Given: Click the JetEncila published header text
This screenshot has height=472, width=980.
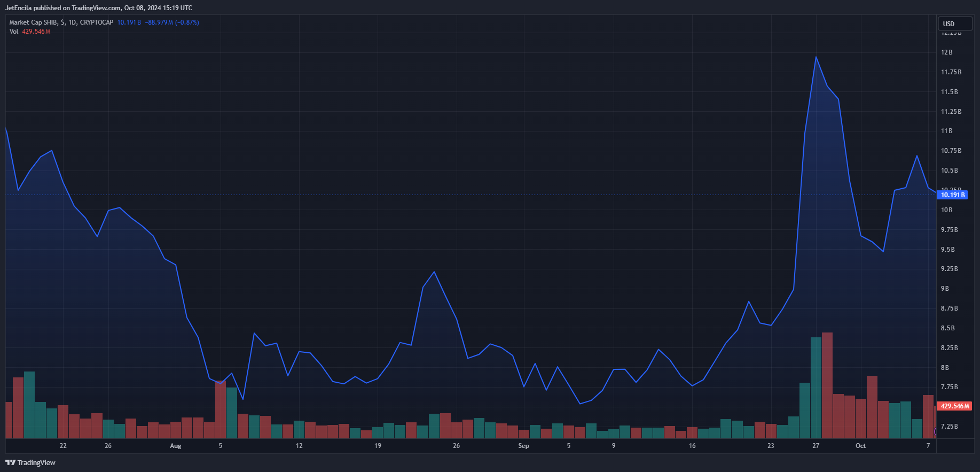Looking at the screenshot, I should pyautogui.click(x=98, y=8).
